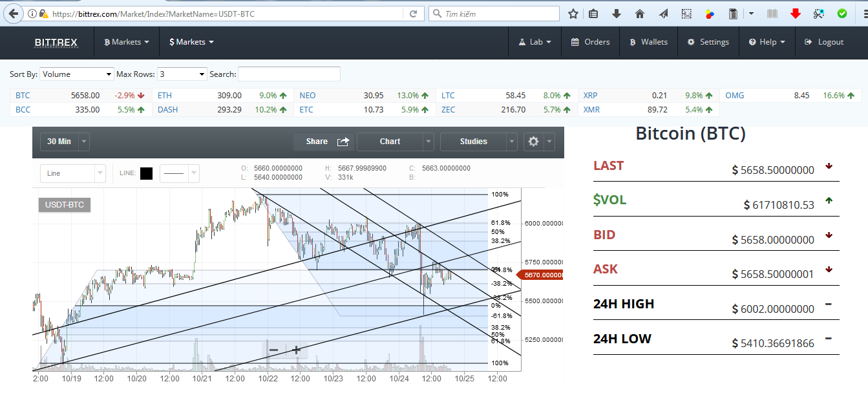This screenshot has height=393, width=868.
Task: Open the Sort By Volume dropdown
Action: click(77, 74)
